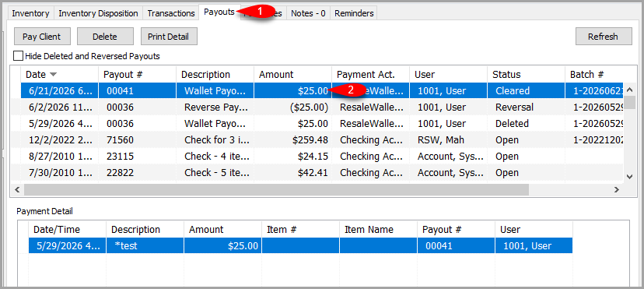Switch to the Reminders tab

click(x=354, y=13)
